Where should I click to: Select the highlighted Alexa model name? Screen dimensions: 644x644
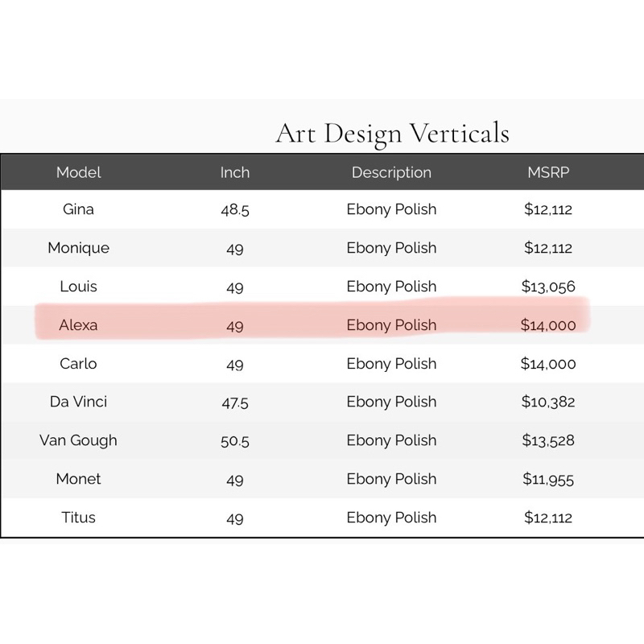(x=79, y=325)
